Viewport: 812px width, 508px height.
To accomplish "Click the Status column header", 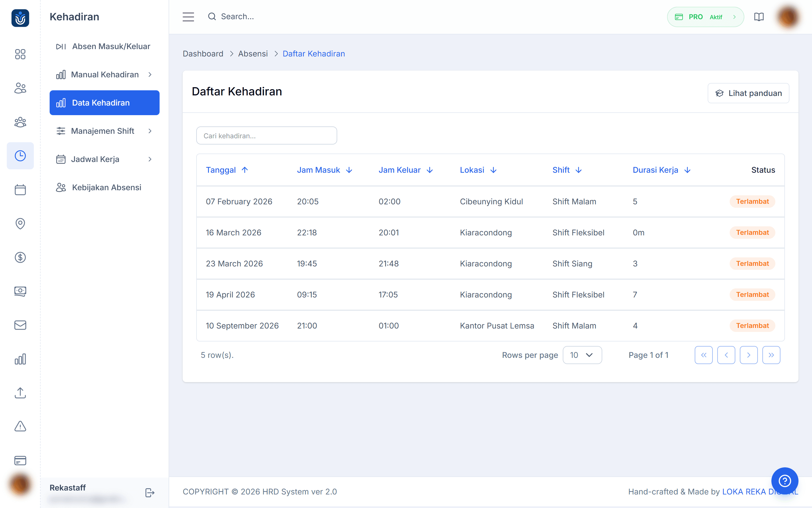I will tap(763, 170).
